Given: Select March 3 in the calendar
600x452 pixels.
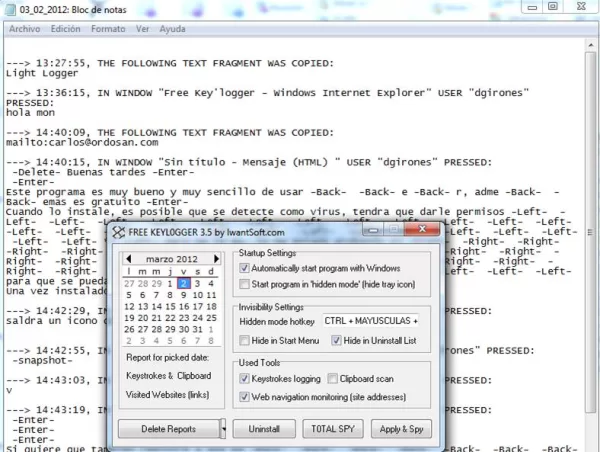Looking at the screenshot, I should pyautogui.click(x=197, y=284).
